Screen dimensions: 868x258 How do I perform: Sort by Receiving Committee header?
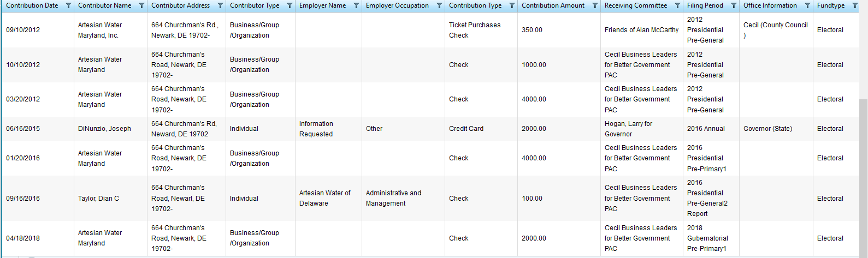click(x=635, y=5)
